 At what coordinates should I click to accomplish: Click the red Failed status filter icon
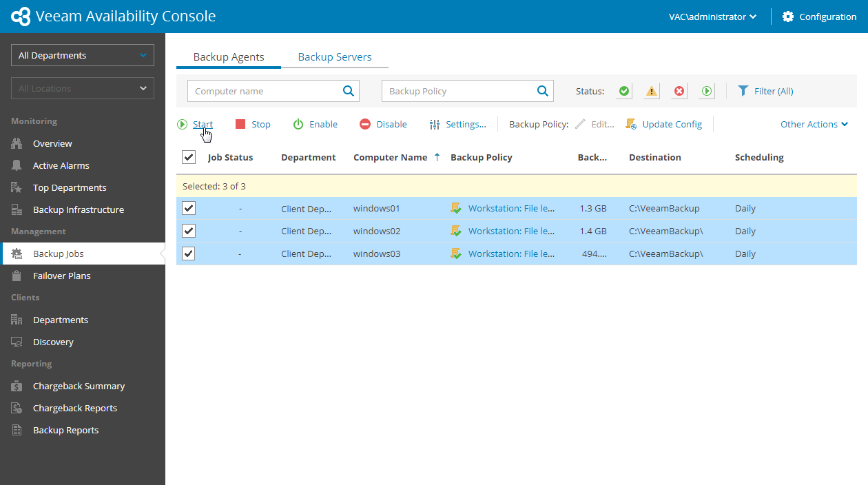point(679,91)
